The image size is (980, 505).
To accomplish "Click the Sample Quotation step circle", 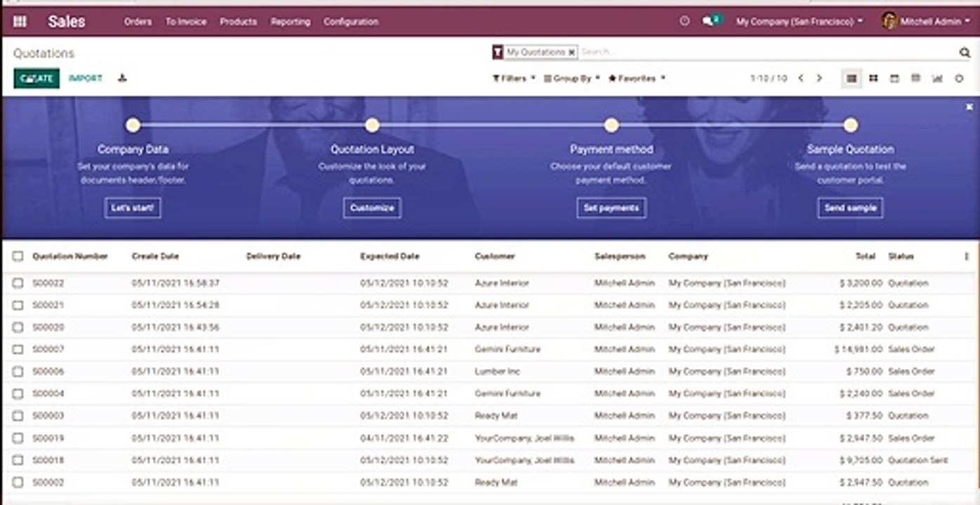I will (850, 126).
